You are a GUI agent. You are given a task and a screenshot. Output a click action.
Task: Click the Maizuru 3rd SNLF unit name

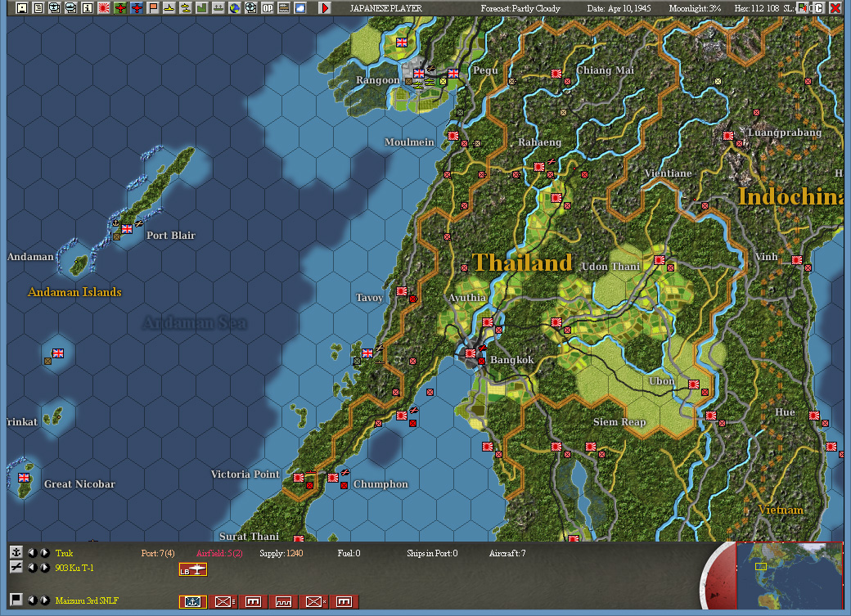pos(87,600)
